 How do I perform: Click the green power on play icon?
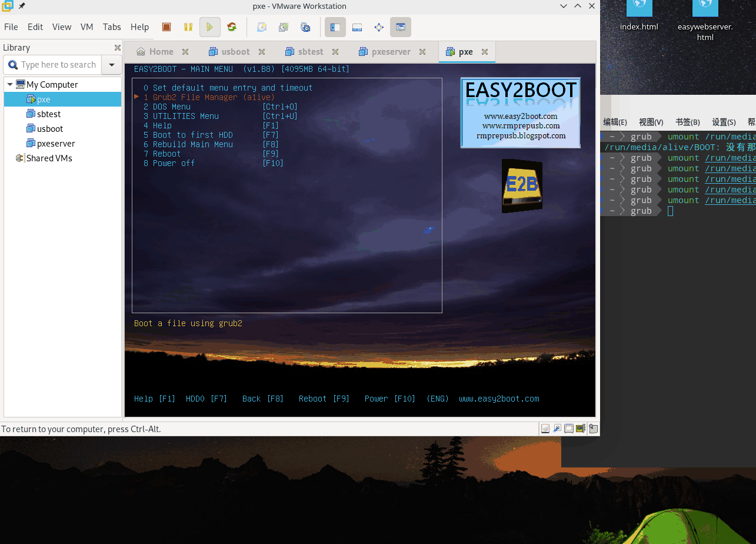pyautogui.click(x=209, y=27)
